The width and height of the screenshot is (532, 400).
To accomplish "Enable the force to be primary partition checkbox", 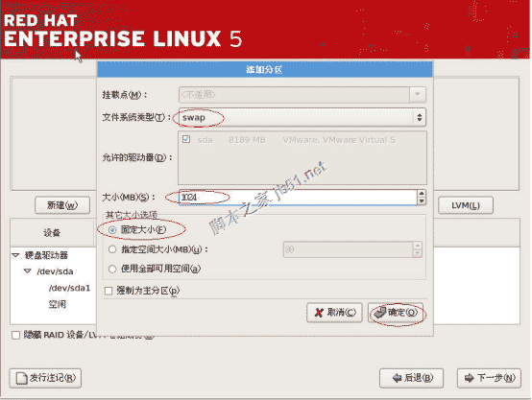I will point(109,291).
